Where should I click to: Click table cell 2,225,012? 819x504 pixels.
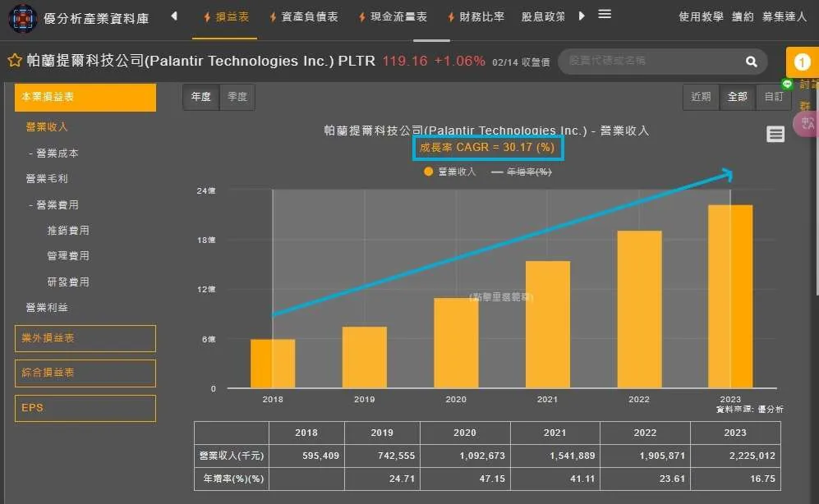click(735, 456)
